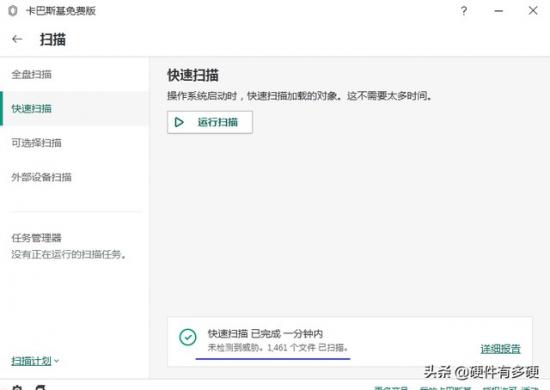Viewport: 550px width, 390px height.
Task: Open the 详细报告 link
Action: click(x=501, y=349)
